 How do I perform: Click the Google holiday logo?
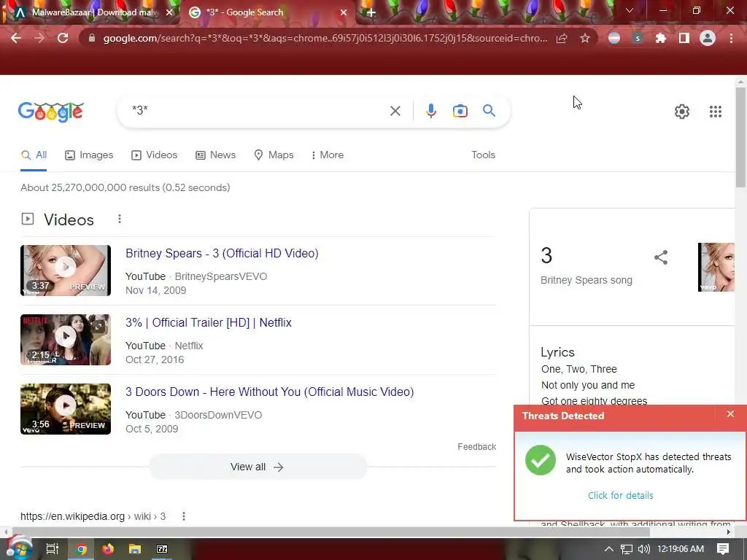coord(51,112)
